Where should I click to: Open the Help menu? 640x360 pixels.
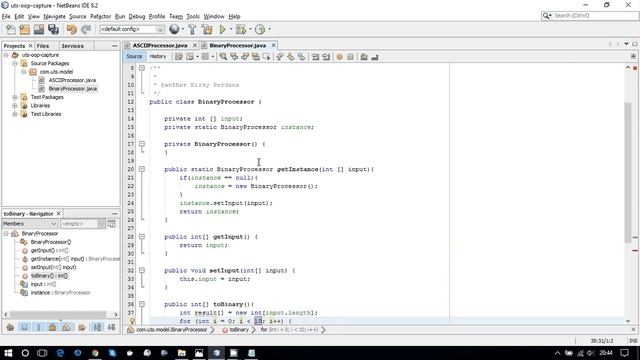tap(234, 16)
